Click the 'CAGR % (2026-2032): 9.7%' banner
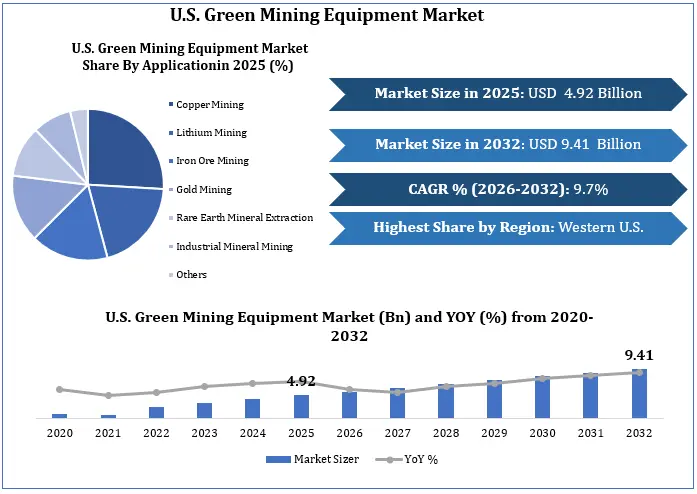697x494 pixels. 508,189
